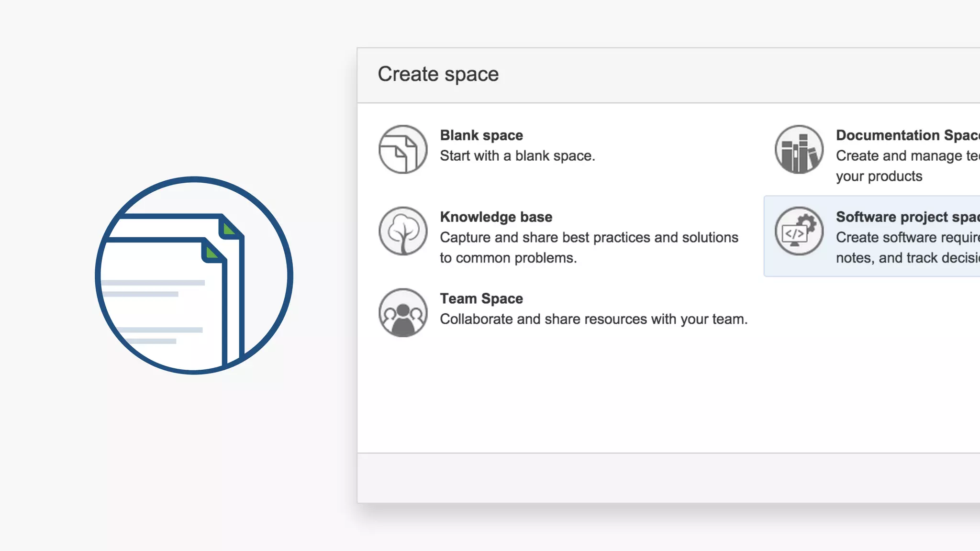Click the large blue document illustration
This screenshot has height=551, width=980.
pyautogui.click(x=194, y=275)
